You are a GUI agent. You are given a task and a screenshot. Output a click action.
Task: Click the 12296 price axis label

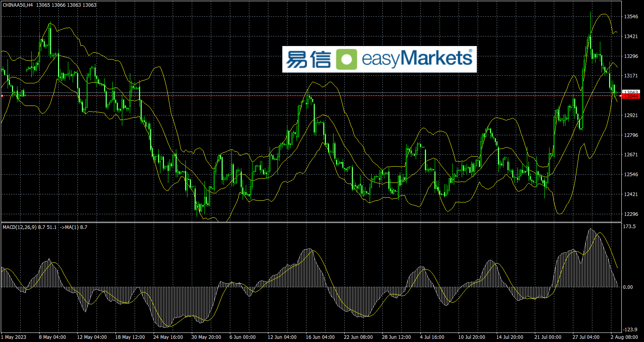tap(631, 214)
